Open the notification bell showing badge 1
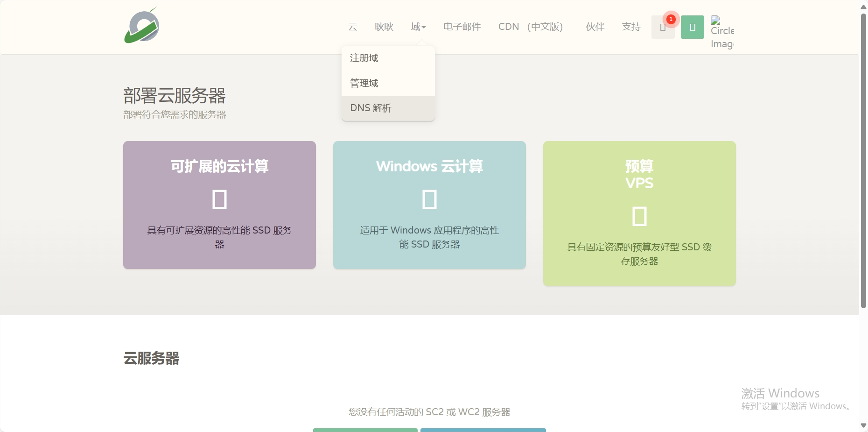868x432 pixels. [663, 27]
